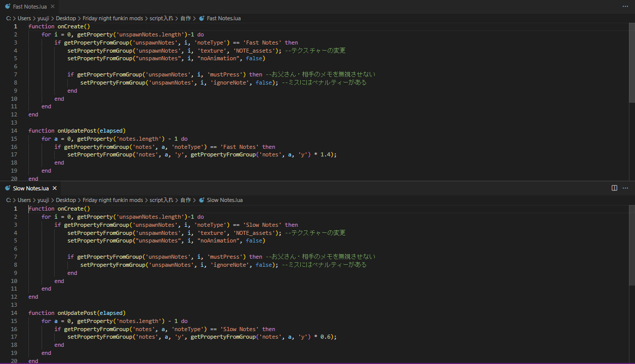Click the split editor icon above Slow Notes.lua
The width and height of the screenshot is (635, 364).
click(x=614, y=187)
